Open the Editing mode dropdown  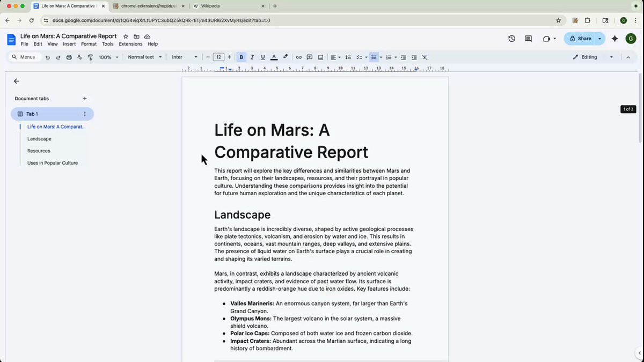pos(593,57)
